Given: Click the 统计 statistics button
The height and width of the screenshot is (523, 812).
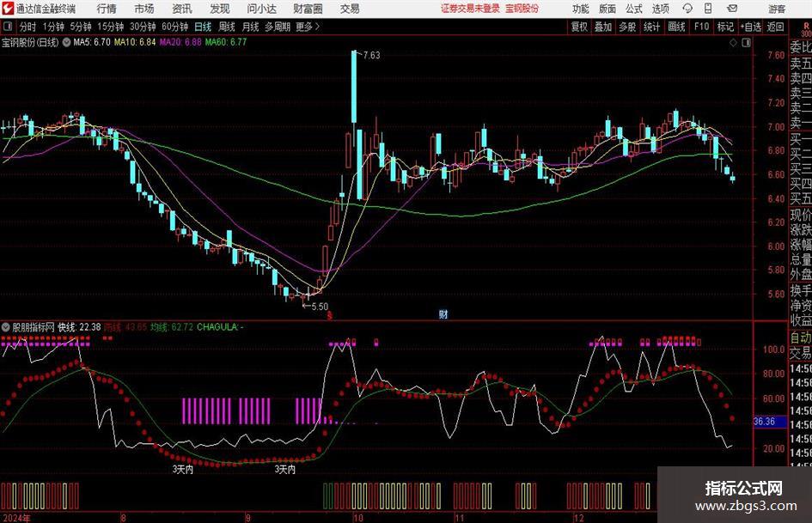Looking at the screenshot, I should 651,27.
